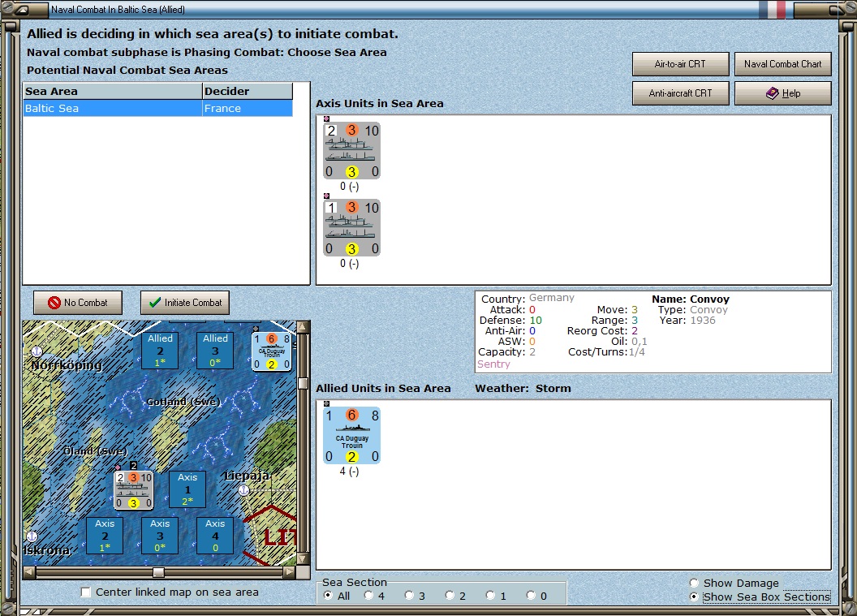Select Sea Section All radio button

tap(328, 595)
